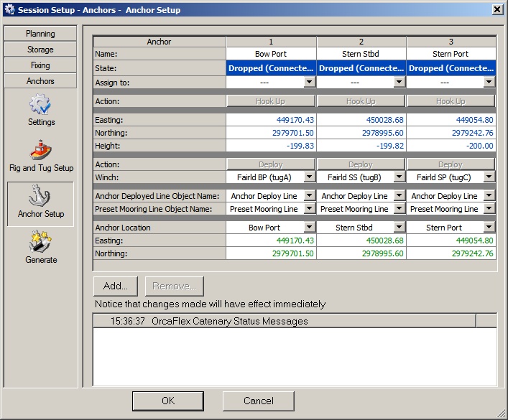
Task: Switch to the Planning tab
Action: point(40,34)
